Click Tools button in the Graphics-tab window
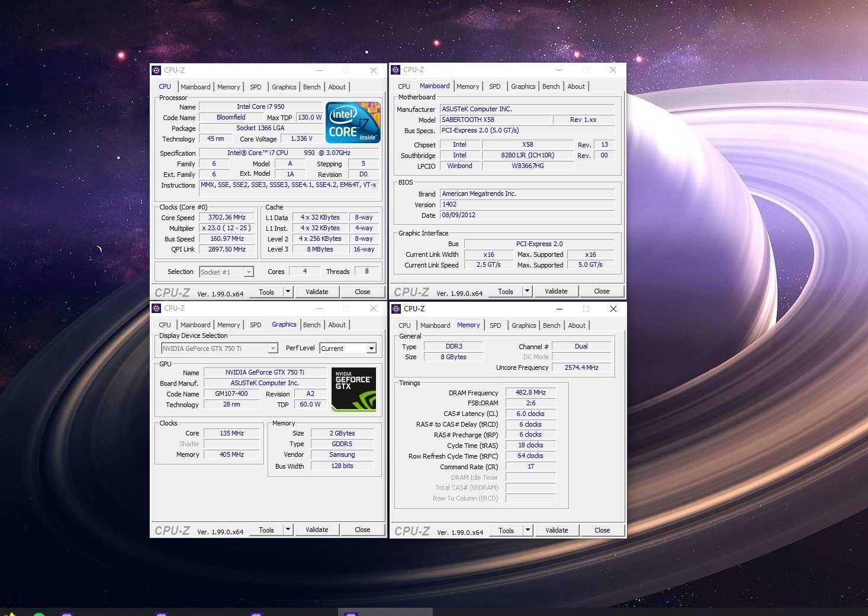Image resolution: width=868 pixels, height=616 pixels. click(x=266, y=530)
